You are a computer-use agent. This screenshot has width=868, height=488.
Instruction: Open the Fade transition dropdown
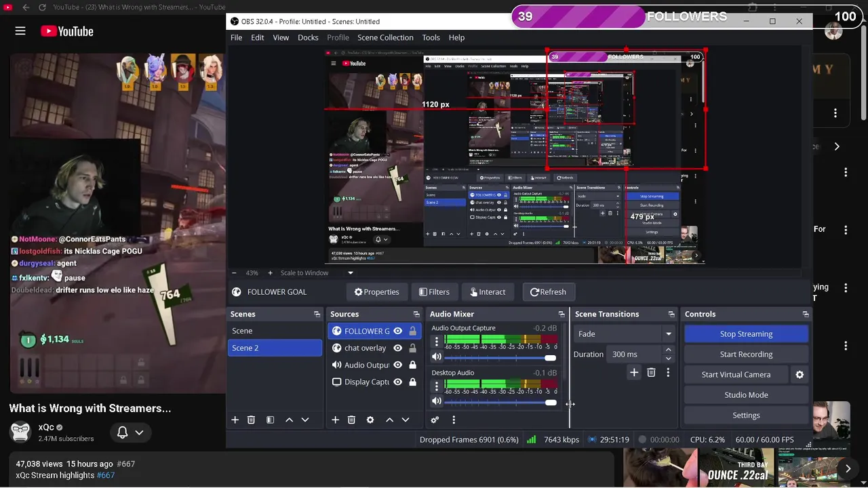tap(624, 333)
